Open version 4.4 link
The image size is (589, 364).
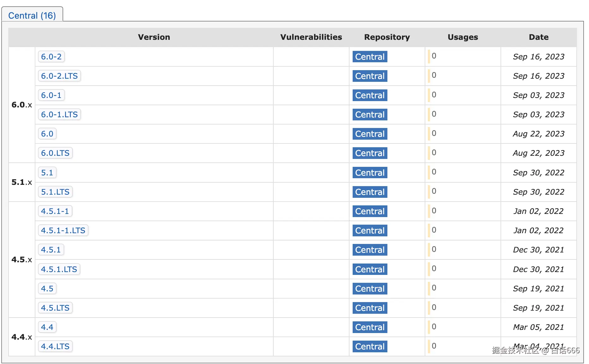coord(47,327)
